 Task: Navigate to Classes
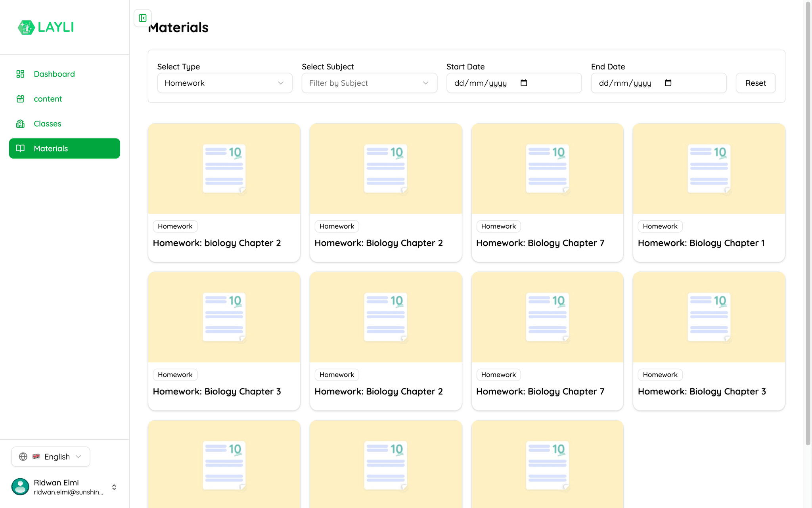[65, 124]
